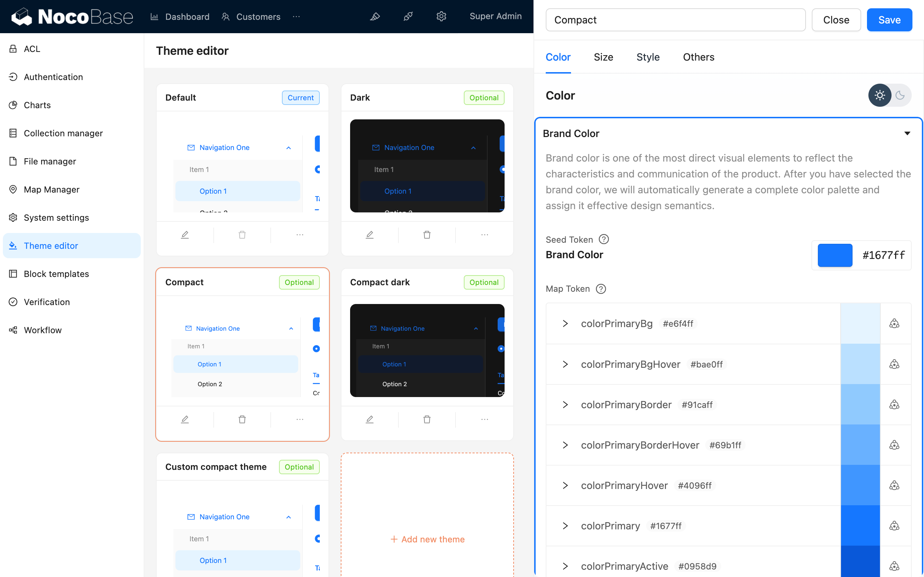
Task: Open the plugin manager icon in navbar
Action: [408, 17]
